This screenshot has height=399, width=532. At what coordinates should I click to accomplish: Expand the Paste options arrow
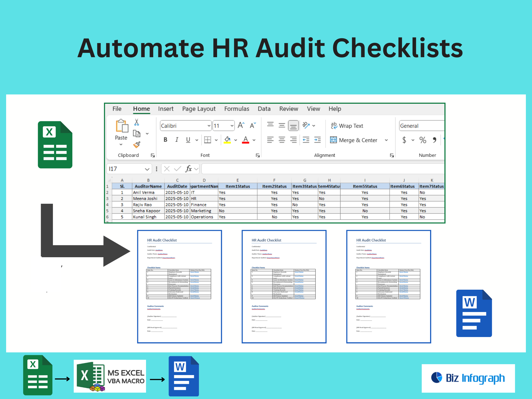121,144
